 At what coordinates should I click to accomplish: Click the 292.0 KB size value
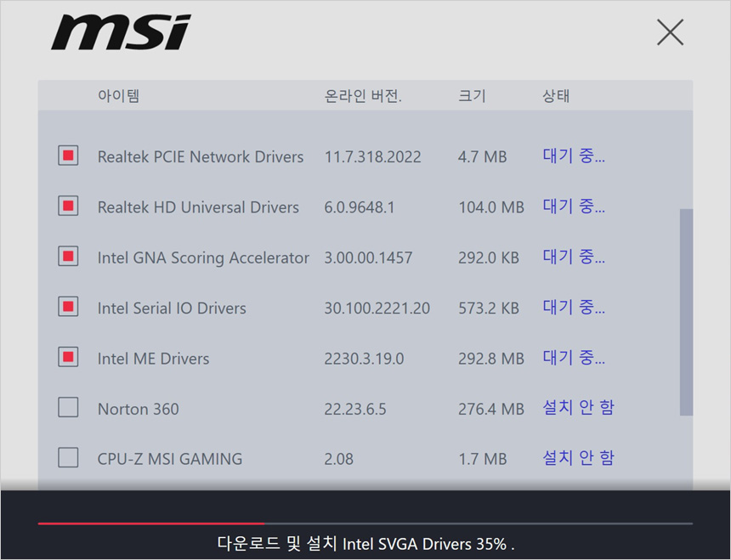[x=489, y=257]
